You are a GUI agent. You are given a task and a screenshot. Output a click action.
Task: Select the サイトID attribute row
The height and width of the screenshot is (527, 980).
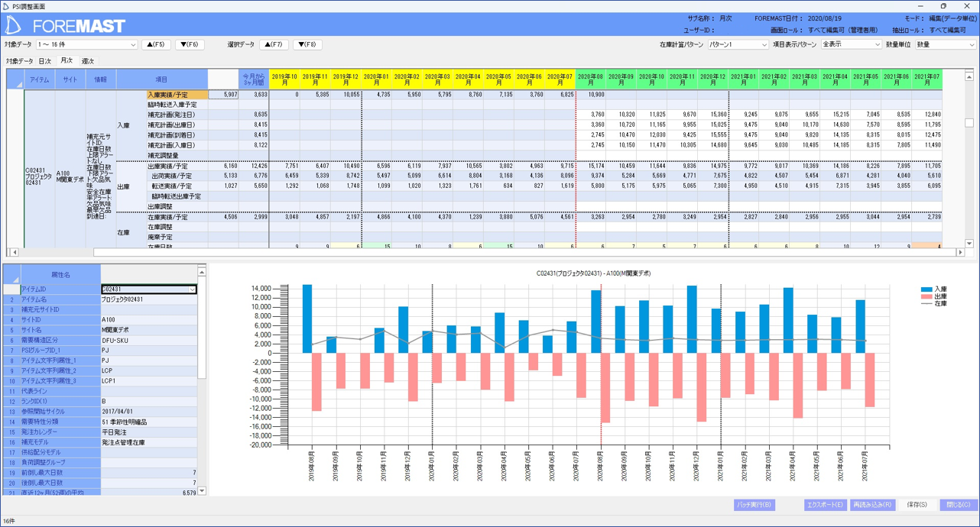[100, 320]
